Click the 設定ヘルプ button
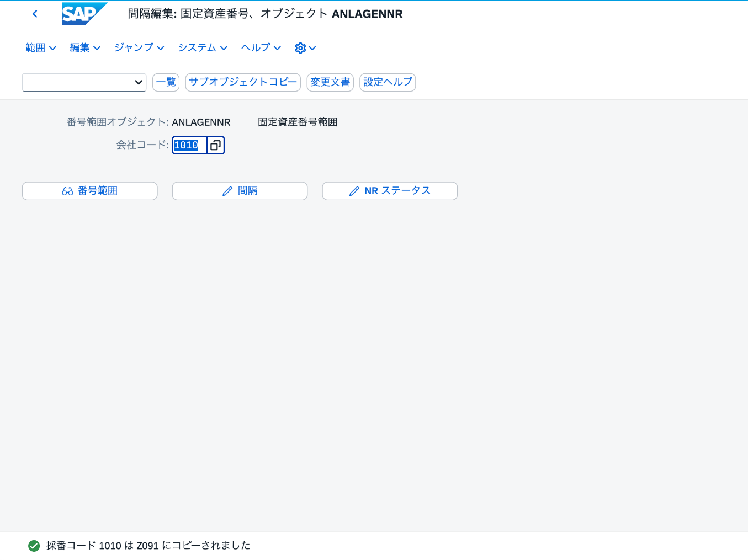The width and height of the screenshot is (748, 560). [388, 82]
